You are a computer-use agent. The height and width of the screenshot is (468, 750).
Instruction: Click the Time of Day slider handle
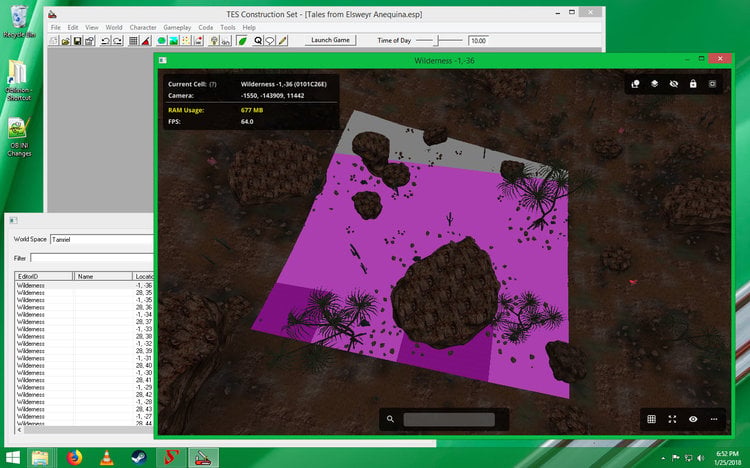[x=436, y=41]
